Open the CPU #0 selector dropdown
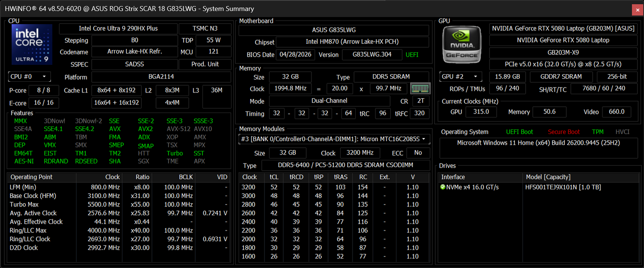Viewport: 644px width, 268px height. tap(29, 76)
